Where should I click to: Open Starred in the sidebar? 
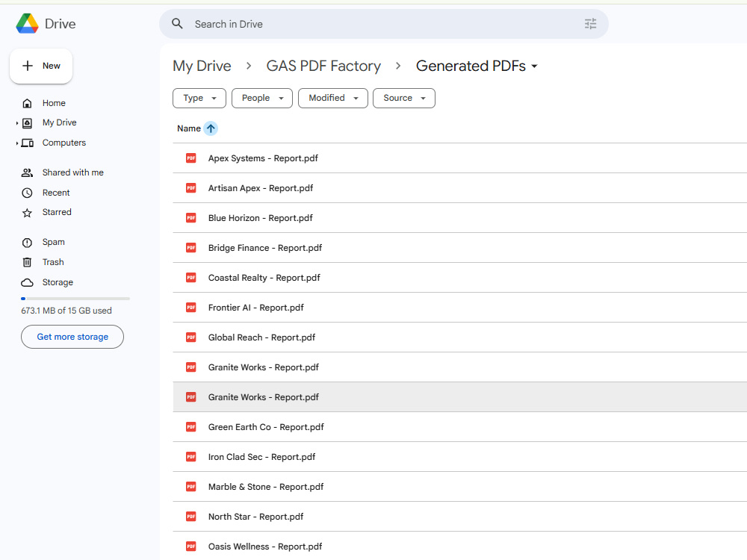(57, 212)
